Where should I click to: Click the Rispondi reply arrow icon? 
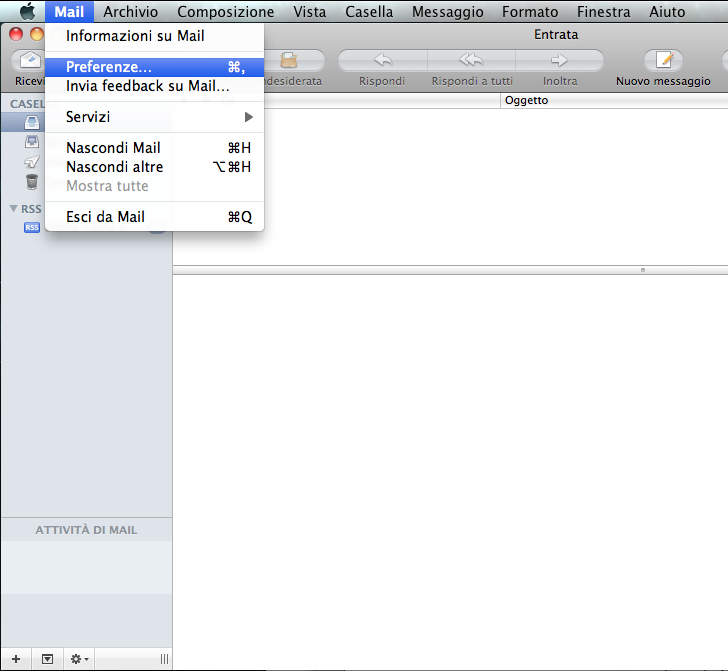[x=382, y=60]
